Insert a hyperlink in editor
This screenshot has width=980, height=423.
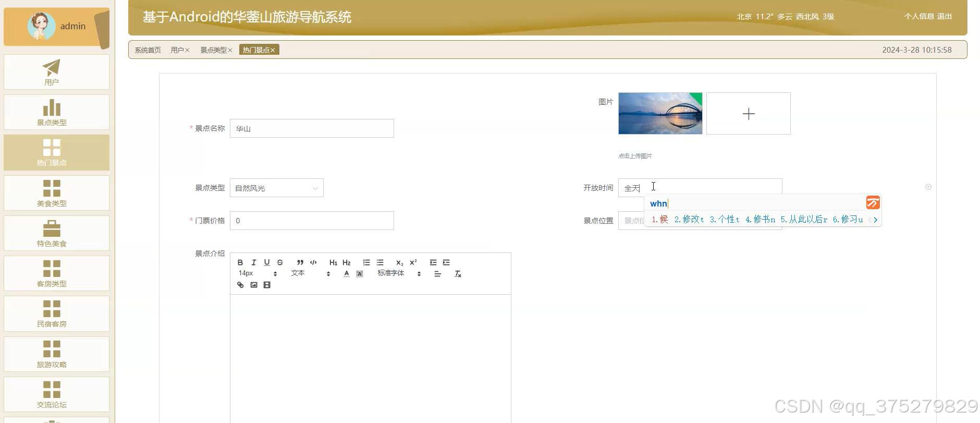click(240, 285)
